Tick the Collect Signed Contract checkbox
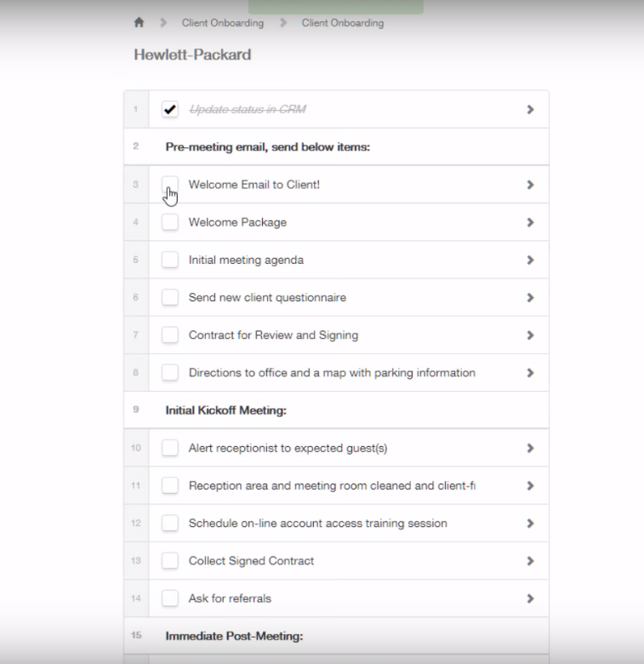Screen dimensions: 644x664 pos(170,561)
